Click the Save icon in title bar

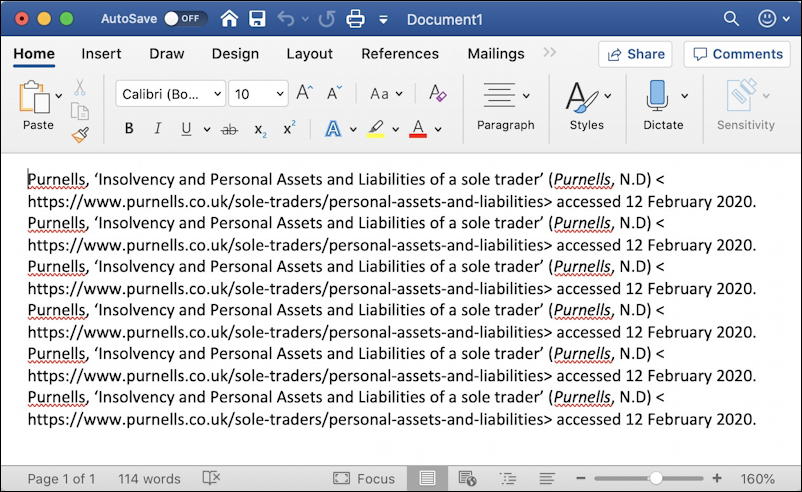[257, 19]
